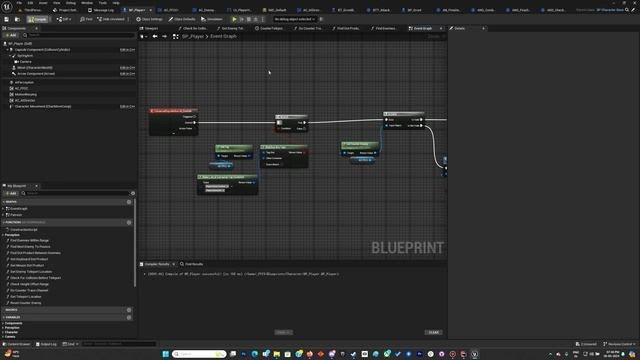The width and height of the screenshot is (640, 360).
Task: Select the MotionWarping component
Action: point(23,94)
